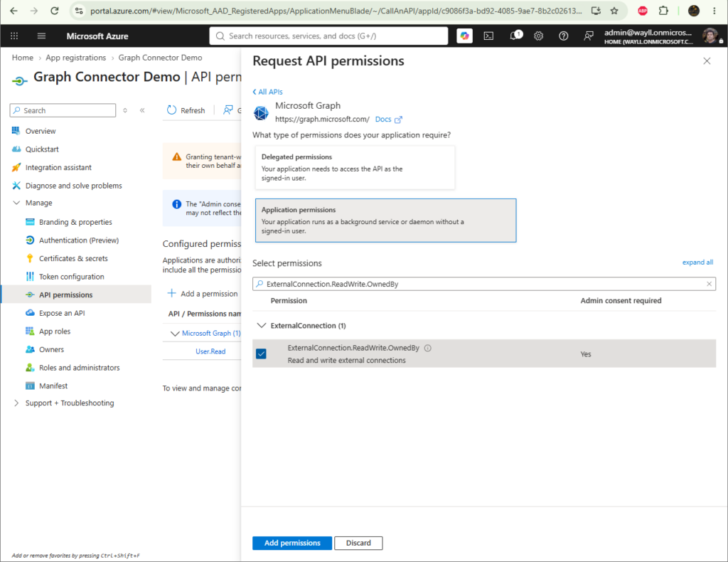Clear the permissions search box
Viewport: 728px width, 562px height.
[709, 284]
